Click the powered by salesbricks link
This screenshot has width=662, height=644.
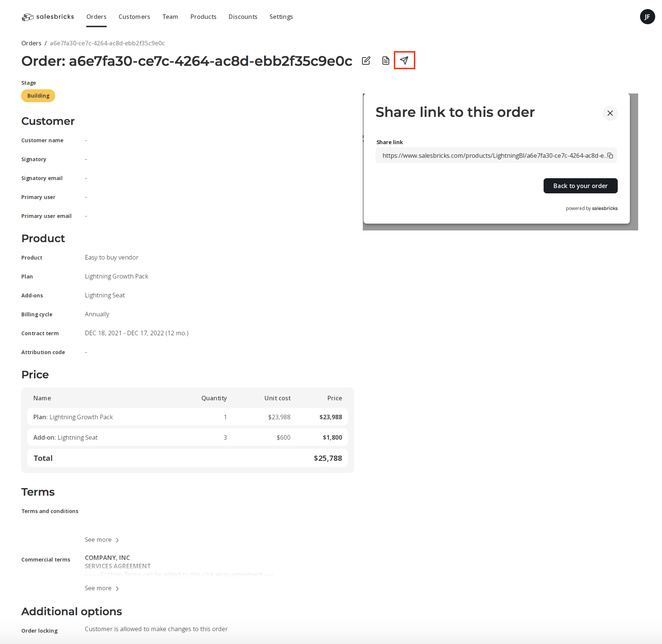click(x=592, y=208)
